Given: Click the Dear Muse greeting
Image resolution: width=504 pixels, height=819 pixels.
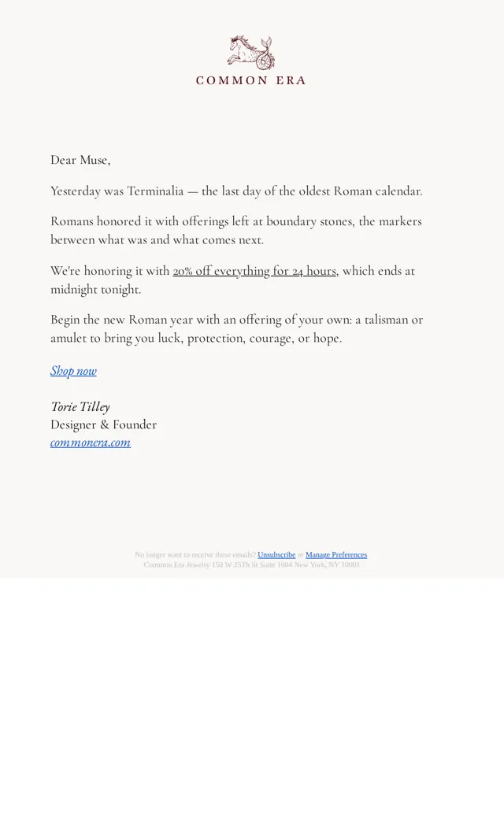Looking at the screenshot, I should click(x=80, y=160).
